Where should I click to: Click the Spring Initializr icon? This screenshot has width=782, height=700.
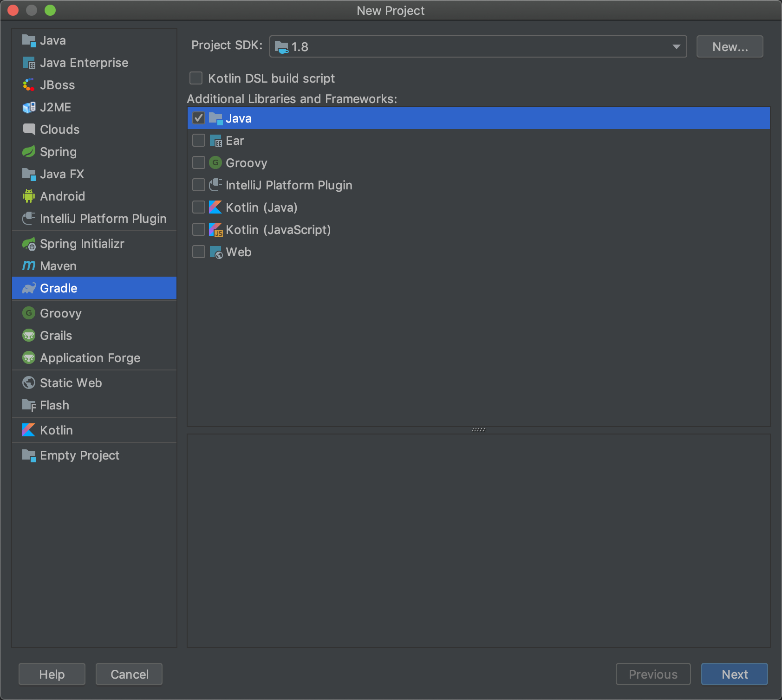(x=29, y=244)
